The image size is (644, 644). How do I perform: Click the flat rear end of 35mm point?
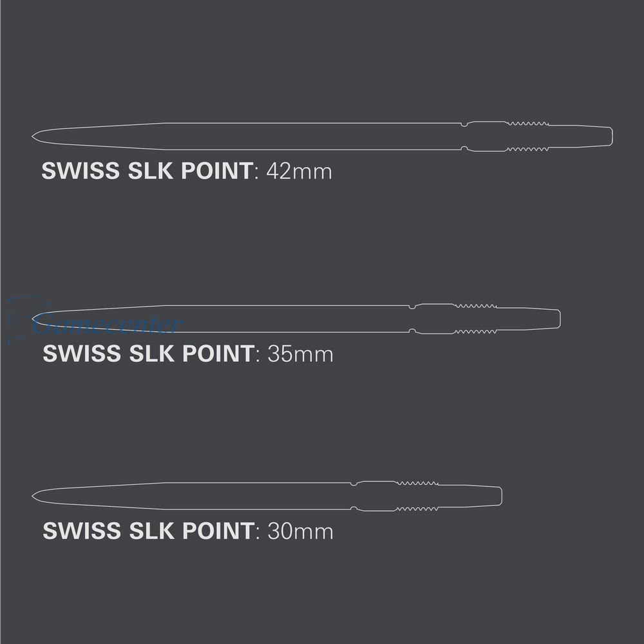[558, 318]
